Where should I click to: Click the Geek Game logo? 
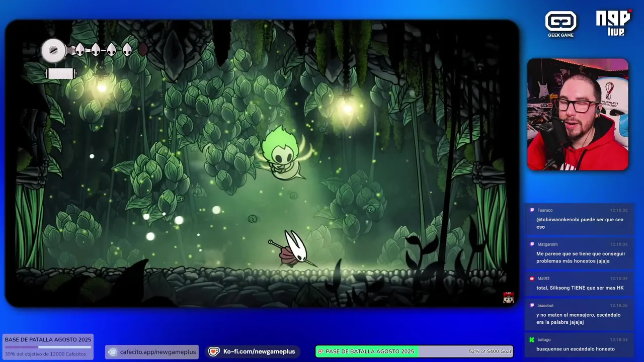(x=560, y=24)
